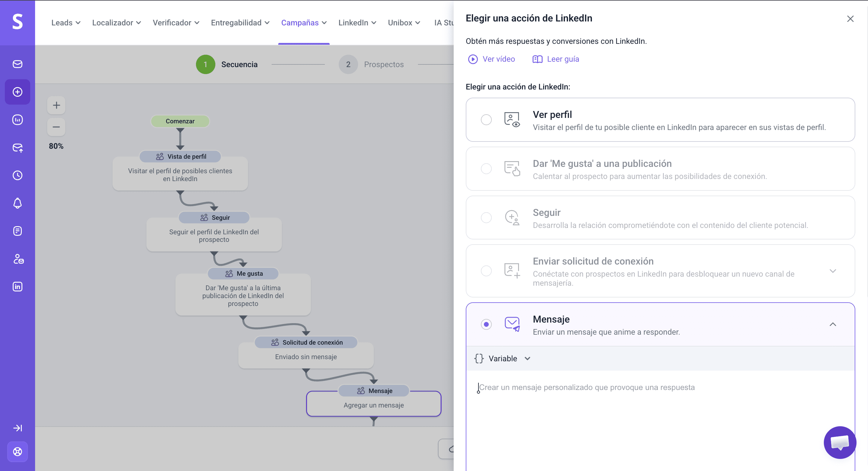Open the Leads menu
The height and width of the screenshot is (471, 868).
[x=66, y=23]
